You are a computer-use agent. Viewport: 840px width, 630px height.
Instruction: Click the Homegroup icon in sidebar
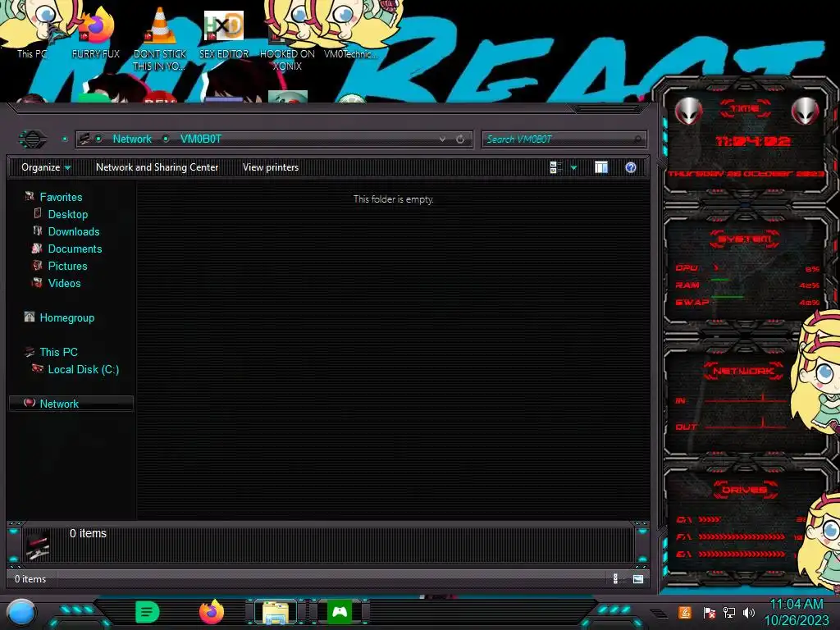pos(30,317)
